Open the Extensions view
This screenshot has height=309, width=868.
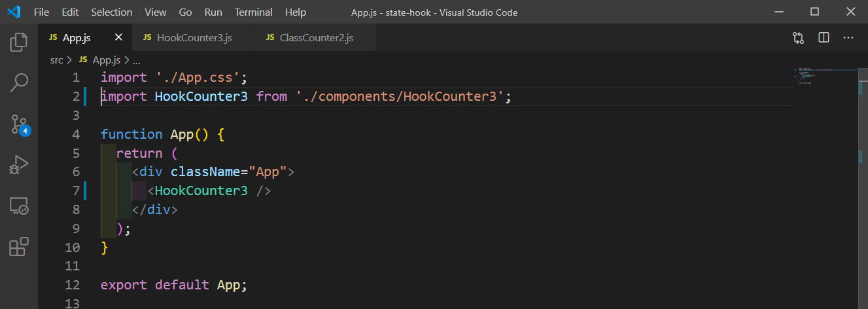[x=19, y=247]
